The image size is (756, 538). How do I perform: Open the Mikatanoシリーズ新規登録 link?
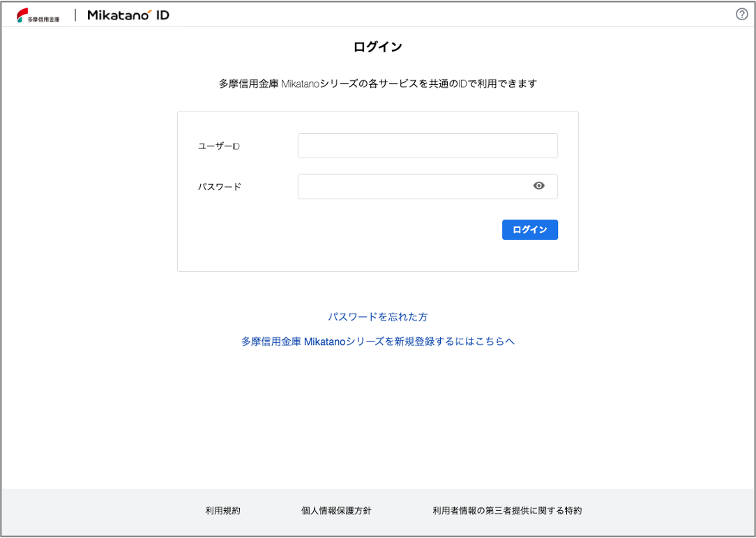(x=378, y=341)
